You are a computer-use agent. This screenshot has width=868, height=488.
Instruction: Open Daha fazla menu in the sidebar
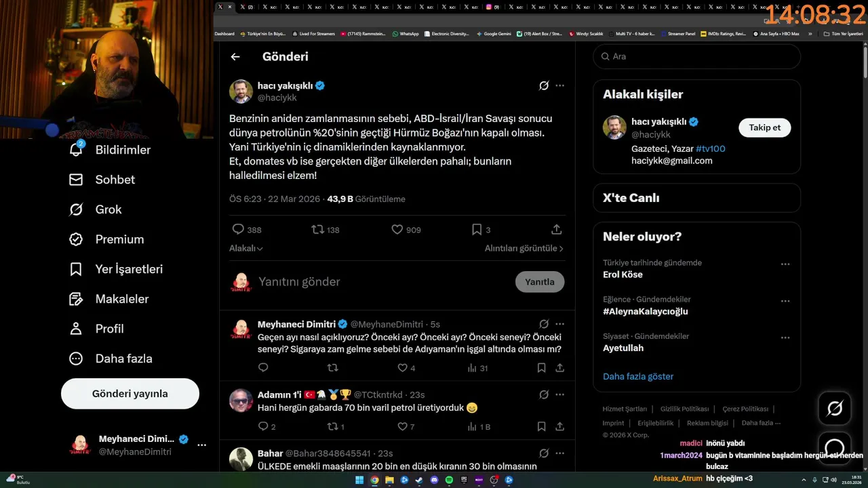tap(111, 359)
